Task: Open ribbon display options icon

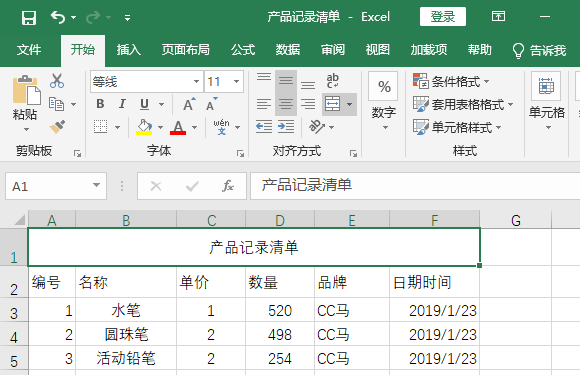Action: 498,17
